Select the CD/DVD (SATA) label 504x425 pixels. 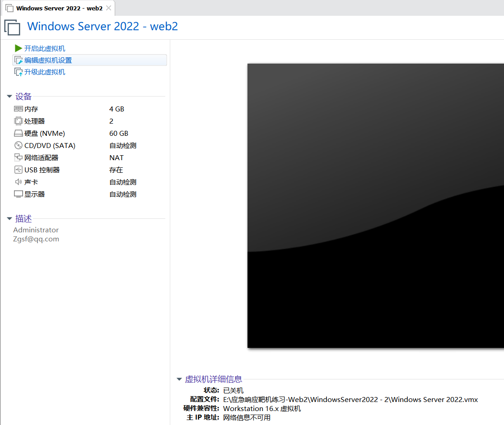pyautogui.click(x=50, y=146)
